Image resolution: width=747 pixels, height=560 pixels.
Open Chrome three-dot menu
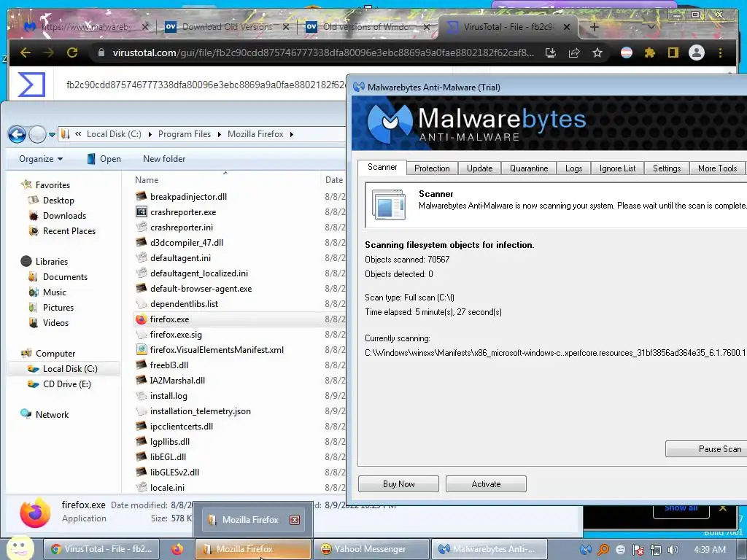[x=720, y=52]
